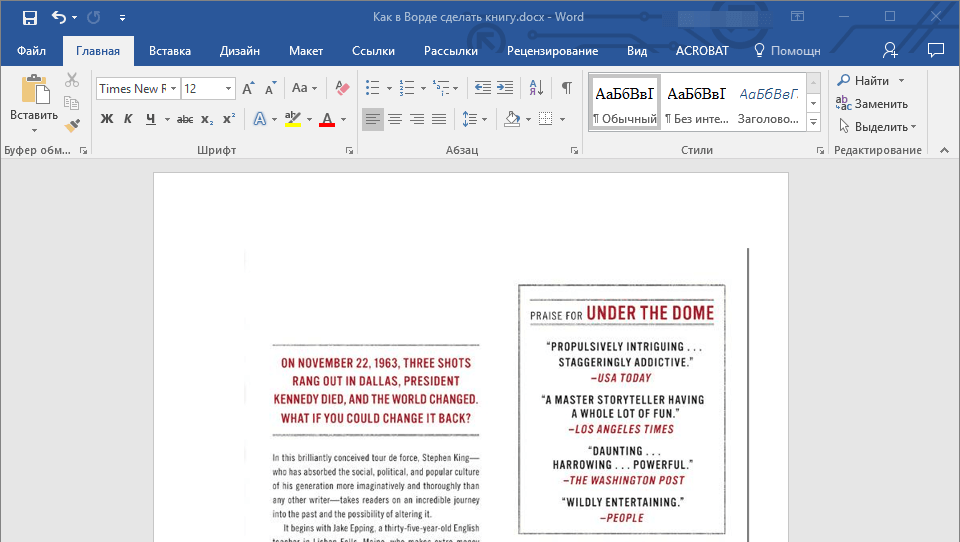The height and width of the screenshot is (542, 960).
Task: Expand the line spacing dropdown
Action: 485,119
